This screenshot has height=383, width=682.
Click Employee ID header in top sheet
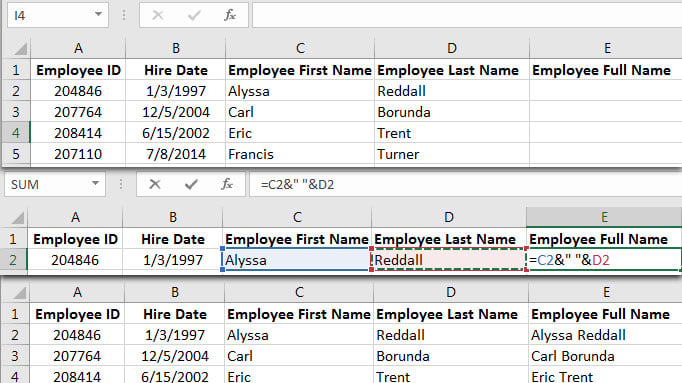coord(78,70)
